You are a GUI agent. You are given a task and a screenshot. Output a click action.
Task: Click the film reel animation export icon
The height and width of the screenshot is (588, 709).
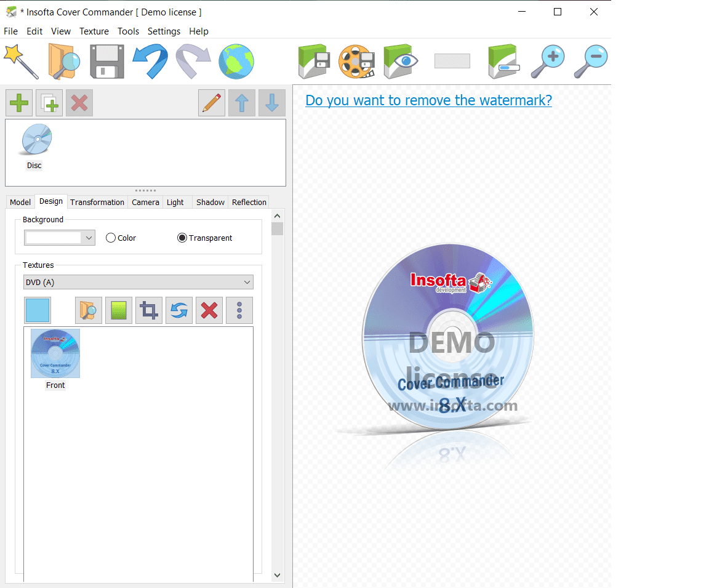tap(357, 62)
